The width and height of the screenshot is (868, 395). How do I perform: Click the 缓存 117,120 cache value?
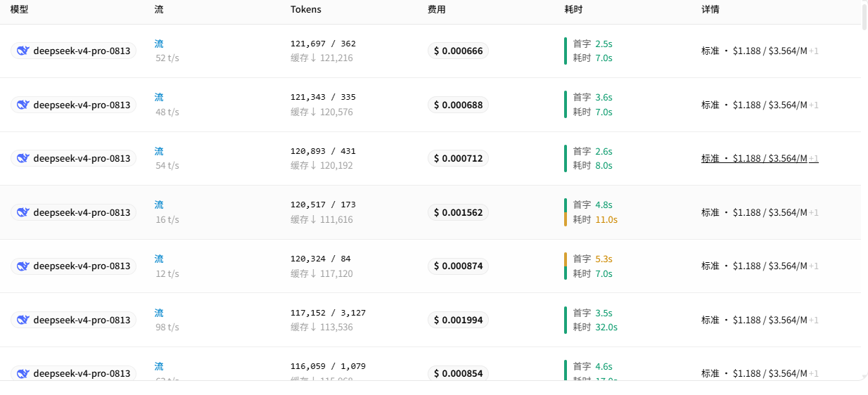tap(321, 273)
